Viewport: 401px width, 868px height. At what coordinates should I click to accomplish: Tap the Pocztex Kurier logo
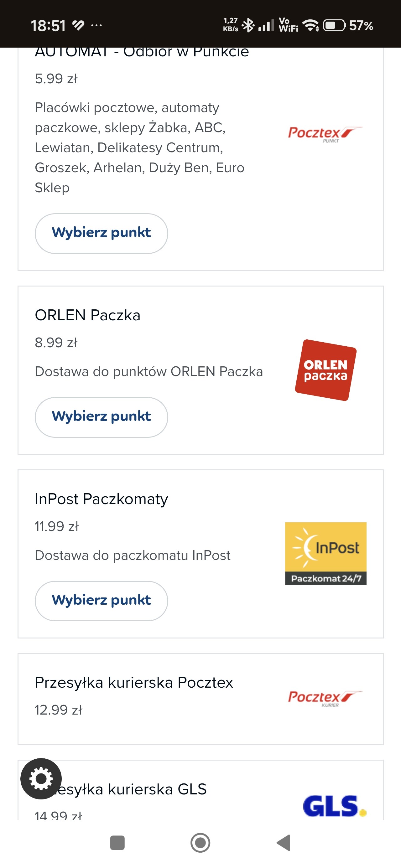pyautogui.click(x=325, y=698)
